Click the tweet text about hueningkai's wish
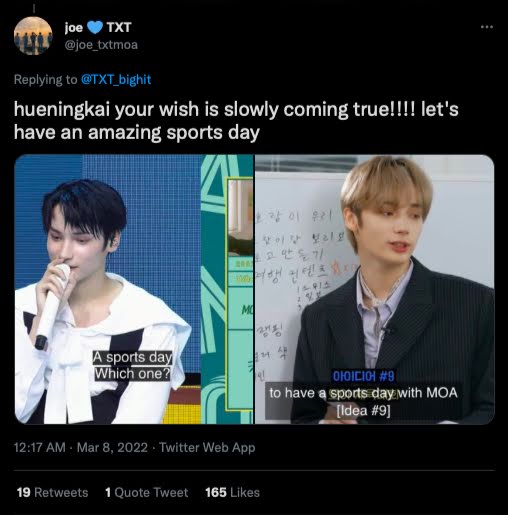The width and height of the screenshot is (508, 515). (x=236, y=121)
